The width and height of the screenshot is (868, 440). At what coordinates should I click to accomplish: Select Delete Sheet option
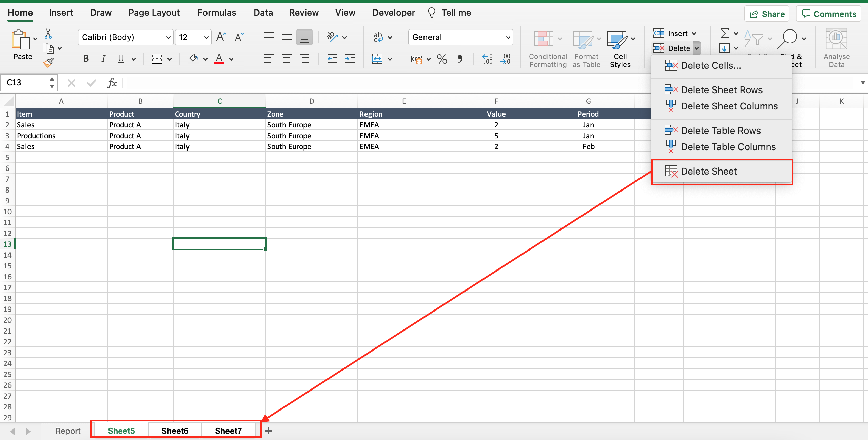709,171
